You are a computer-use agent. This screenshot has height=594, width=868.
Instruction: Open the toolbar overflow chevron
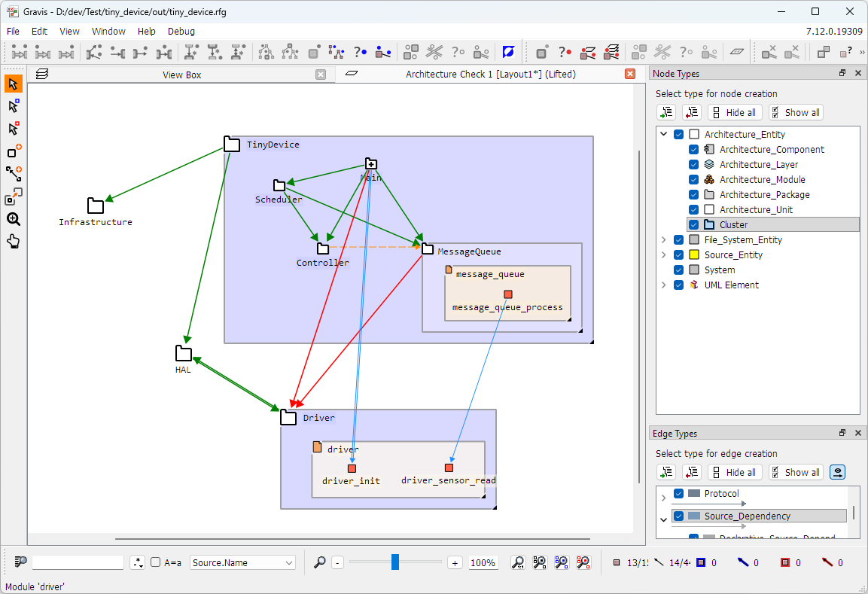coord(862,52)
